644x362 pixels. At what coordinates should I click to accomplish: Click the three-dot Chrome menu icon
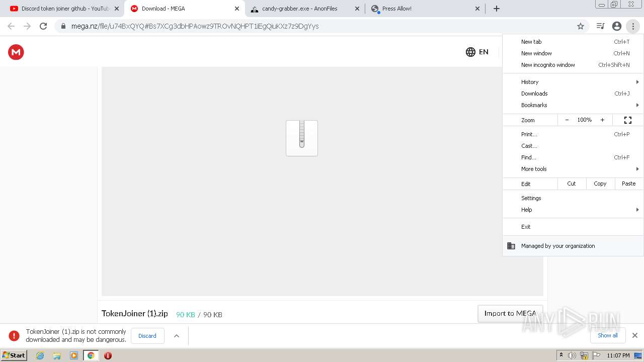pyautogui.click(x=633, y=26)
